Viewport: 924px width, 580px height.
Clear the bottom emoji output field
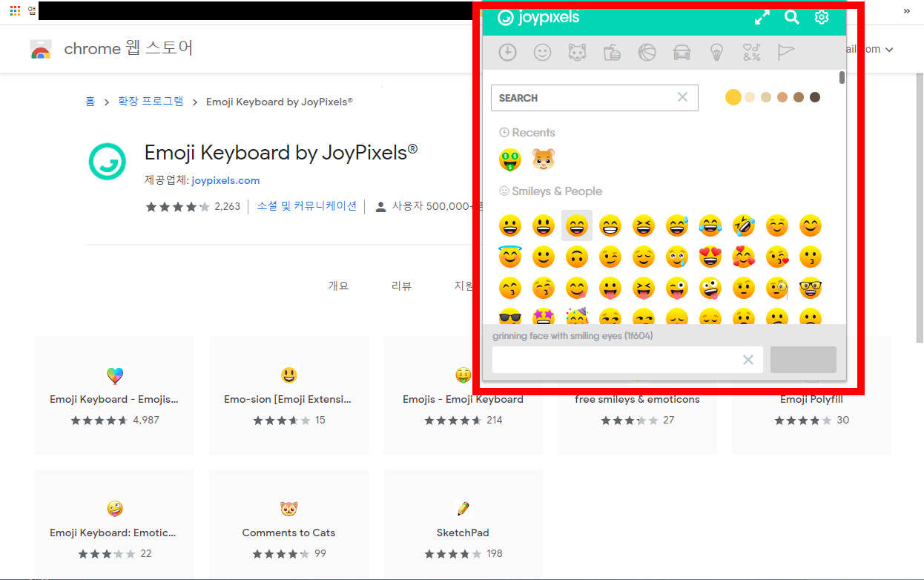pos(748,360)
